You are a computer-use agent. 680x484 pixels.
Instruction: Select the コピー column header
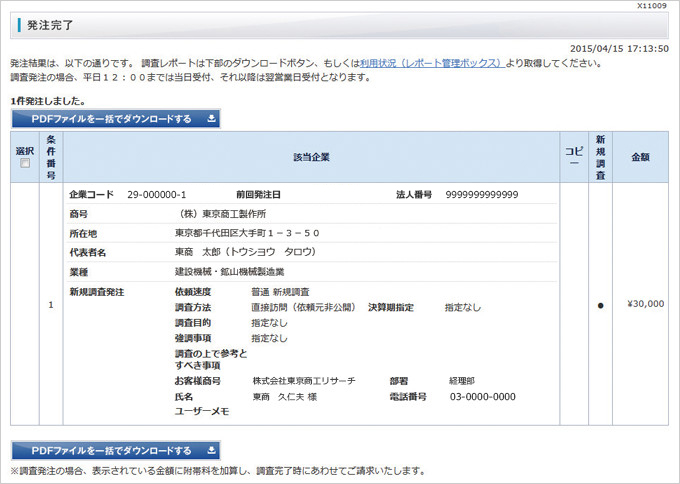coord(573,157)
